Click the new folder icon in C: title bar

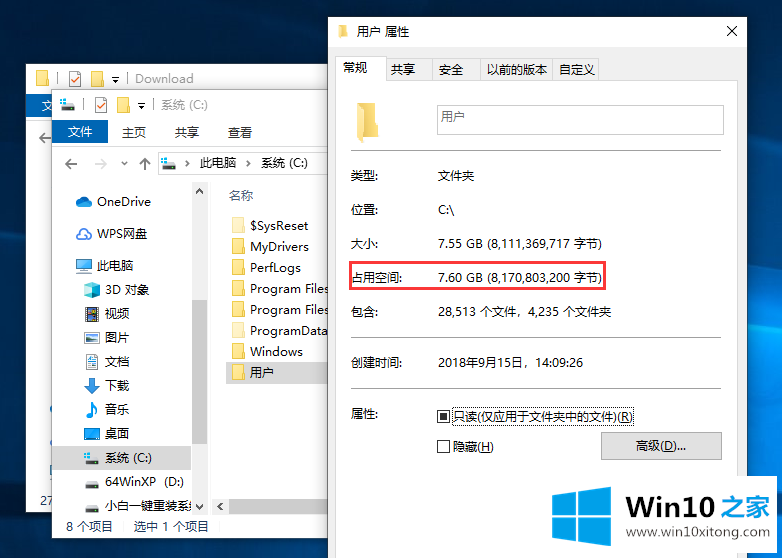pyautogui.click(x=123, y=105)
